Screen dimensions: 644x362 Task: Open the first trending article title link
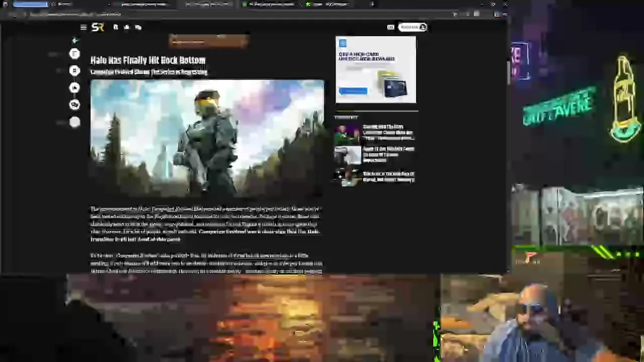[388, 133]
